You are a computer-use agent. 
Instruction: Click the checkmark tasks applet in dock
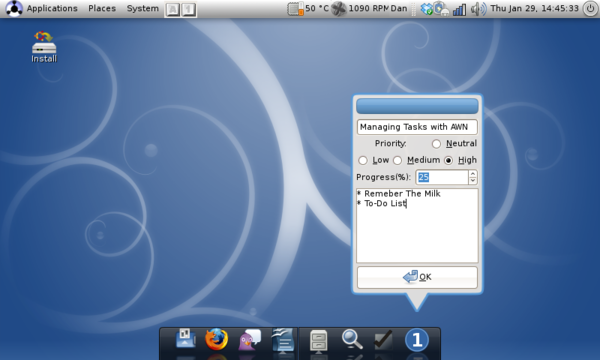383,340
